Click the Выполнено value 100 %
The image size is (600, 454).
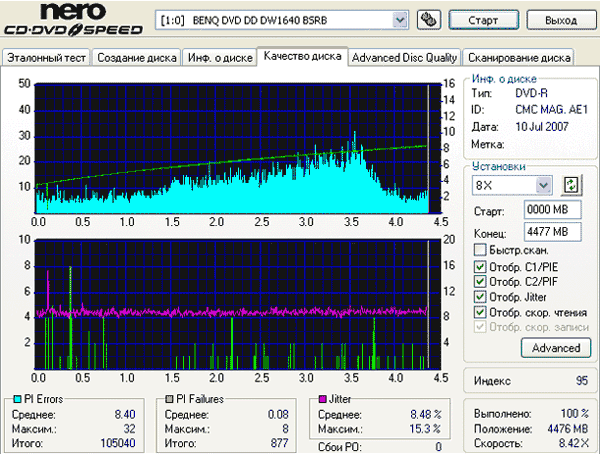click(575, 413)
